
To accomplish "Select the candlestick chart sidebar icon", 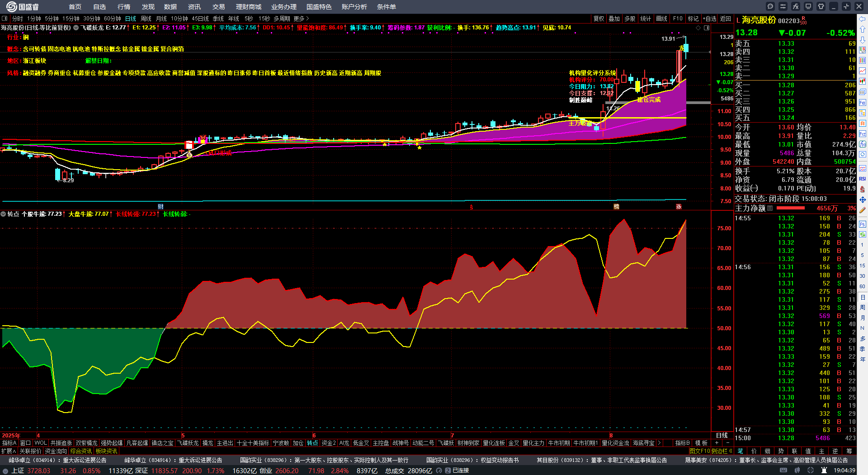I will (x=863, y=81).
